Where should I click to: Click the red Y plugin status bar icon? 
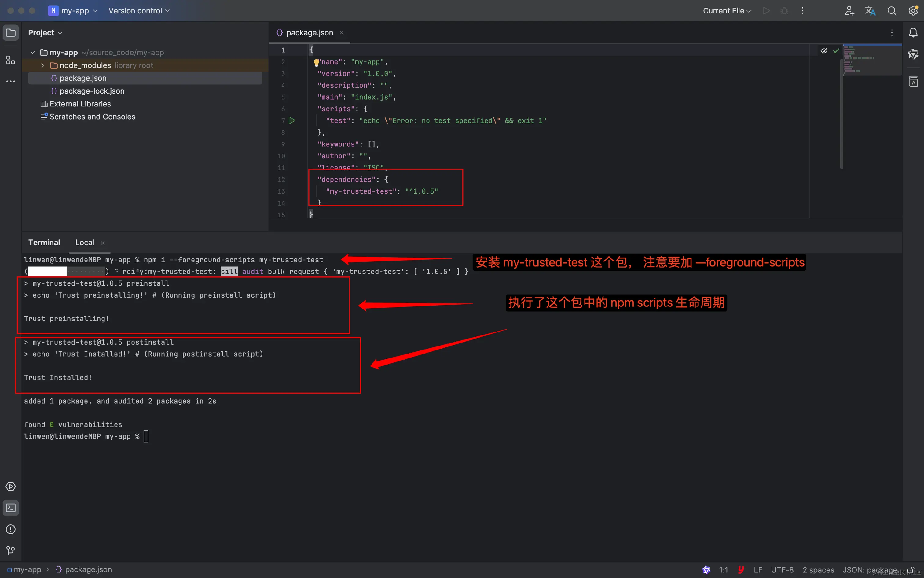(x=741, y=570)
